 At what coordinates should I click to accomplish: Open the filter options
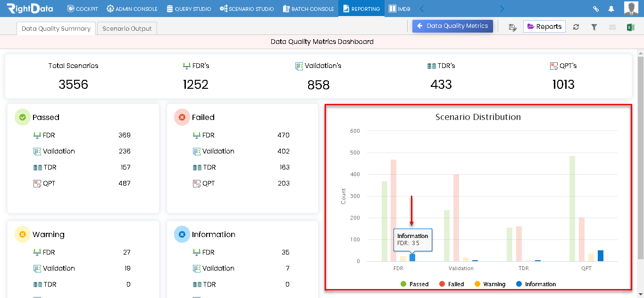pos(594,27)
